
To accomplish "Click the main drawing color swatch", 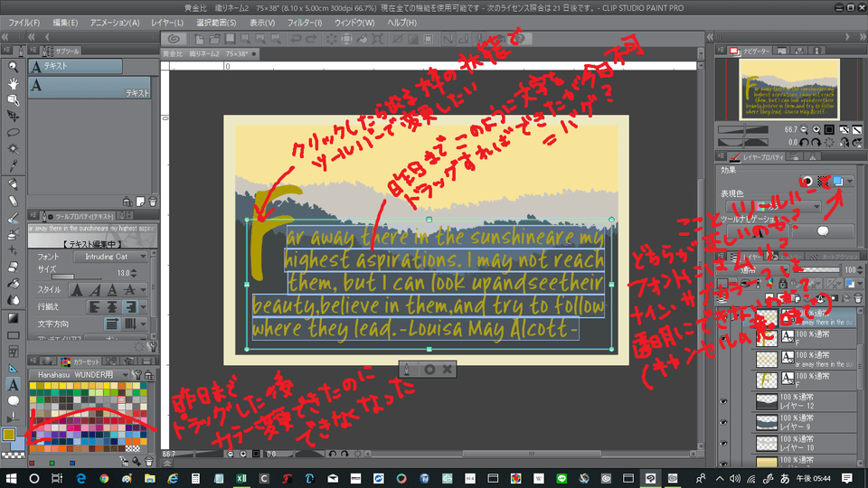I will click(9, 436).
